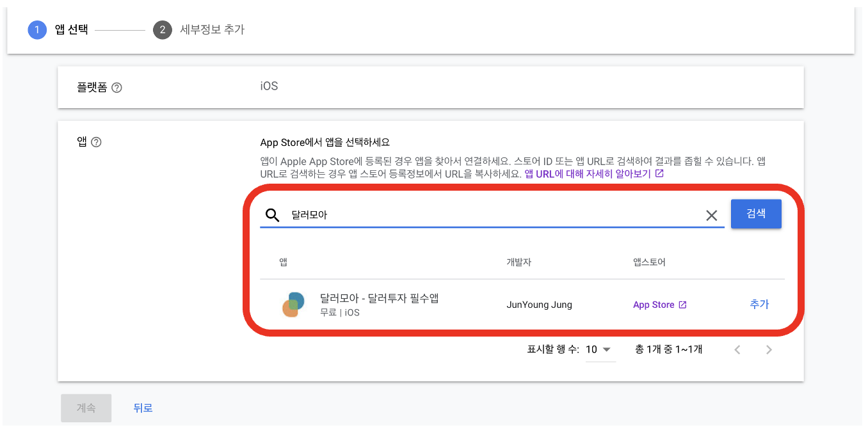Select step 2 세부정보 추가

198,29
